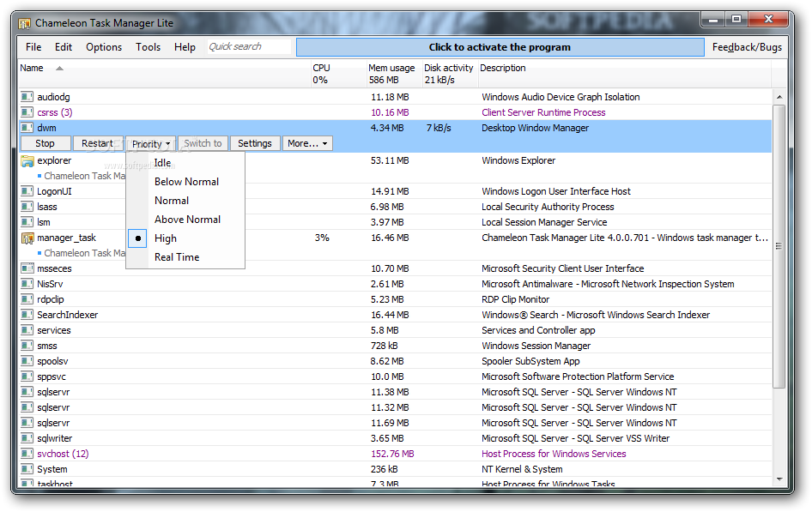812x512 pixels.
Task: Click the RDP Clip Monitor description
Action: tap(515, 299)
